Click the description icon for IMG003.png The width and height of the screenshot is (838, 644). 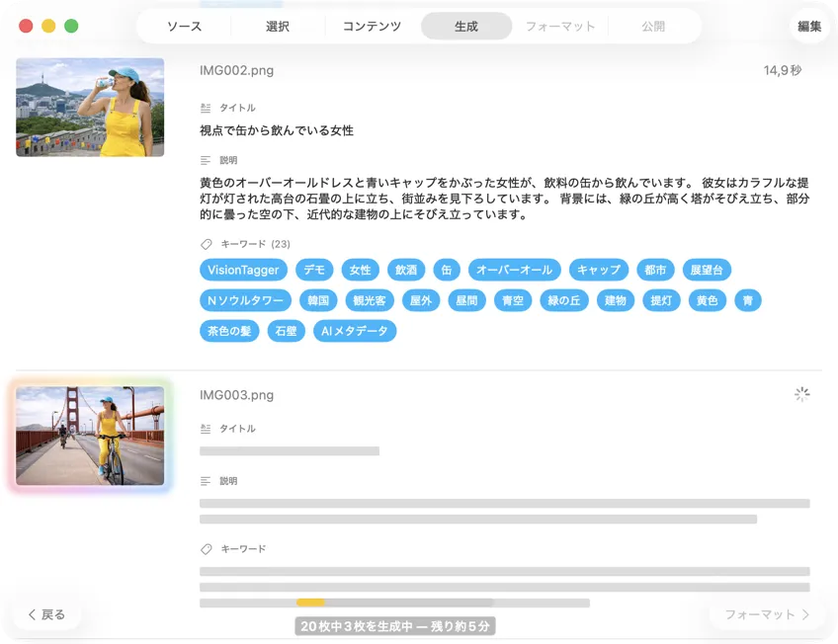[x=206, y=481]
